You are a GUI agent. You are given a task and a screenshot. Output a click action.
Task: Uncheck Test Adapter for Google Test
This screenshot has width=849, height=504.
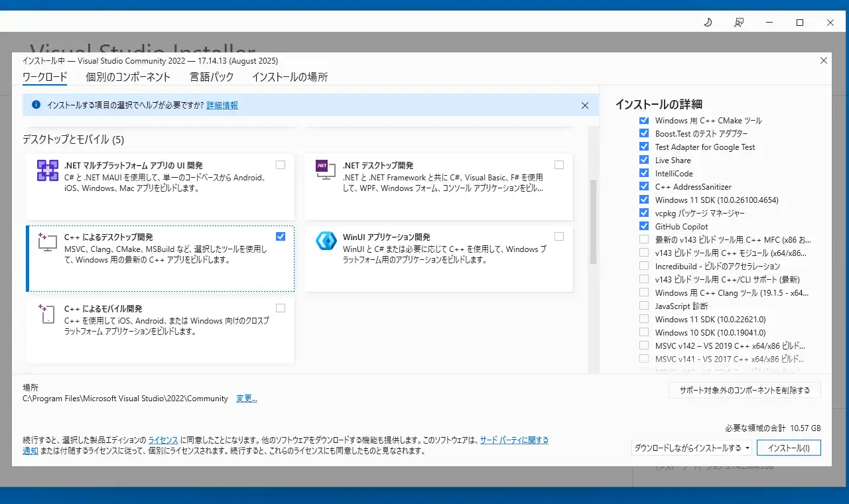click(x=644, y=147)
